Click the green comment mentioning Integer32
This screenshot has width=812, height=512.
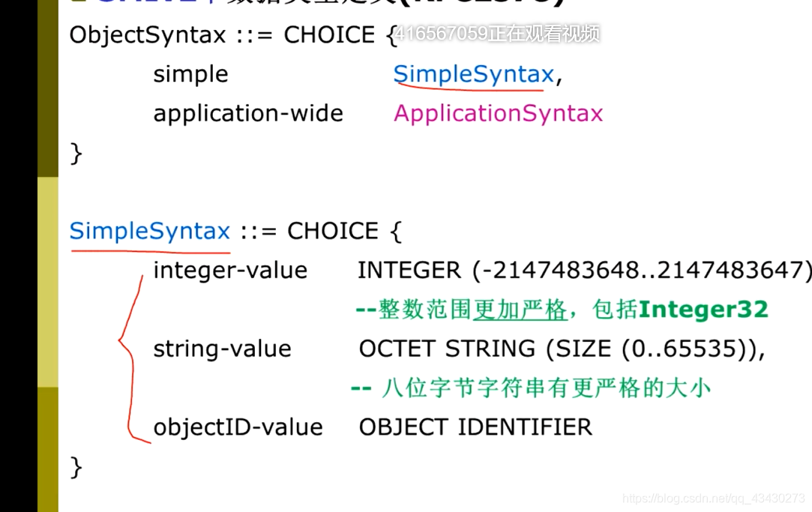tap(562, 310)
